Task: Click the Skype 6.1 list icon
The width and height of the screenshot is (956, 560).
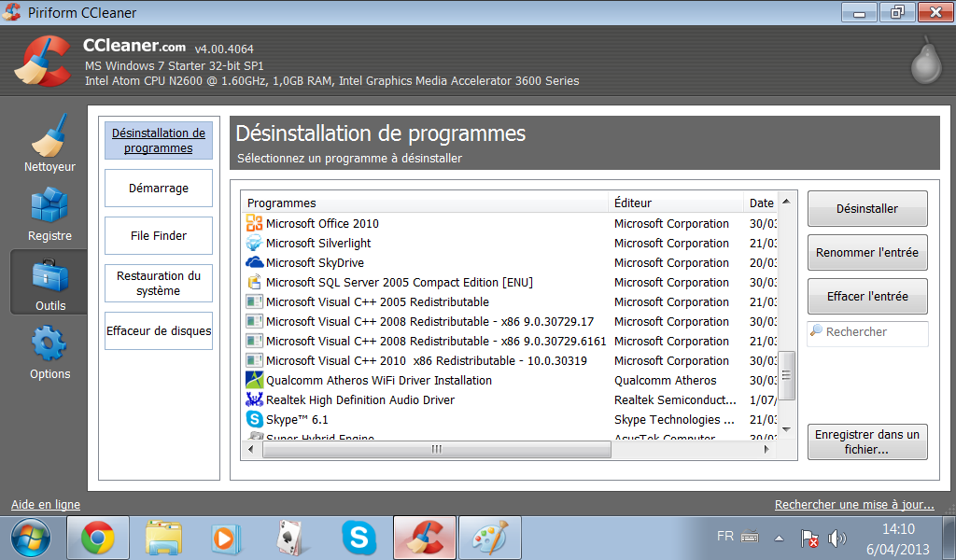Action: (254, 419)
